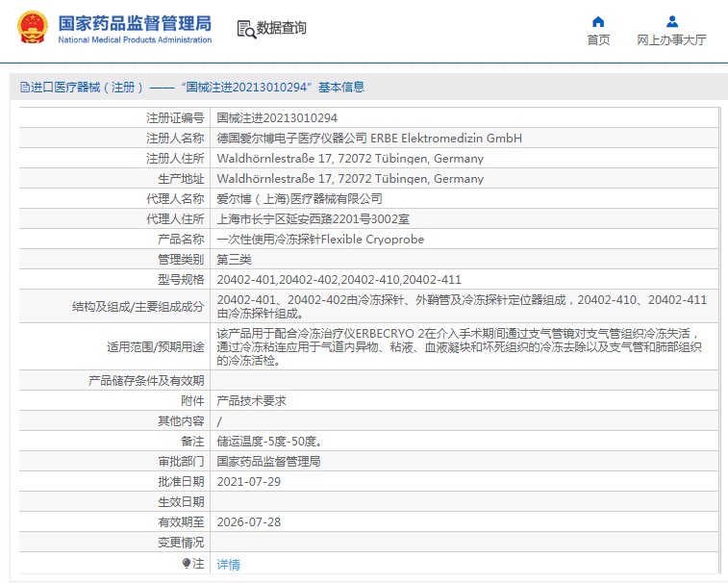Click 管理类别 value 第三类
Image resolution: width=728 pixels, height=583 pixels.
[234, 260]
